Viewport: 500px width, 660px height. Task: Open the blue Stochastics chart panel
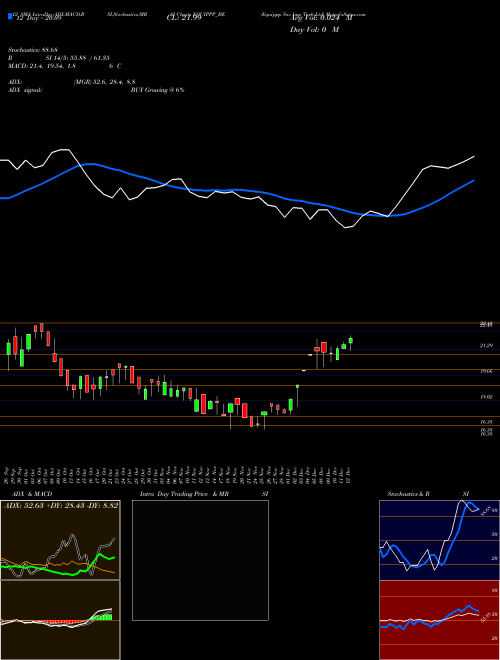439,540
